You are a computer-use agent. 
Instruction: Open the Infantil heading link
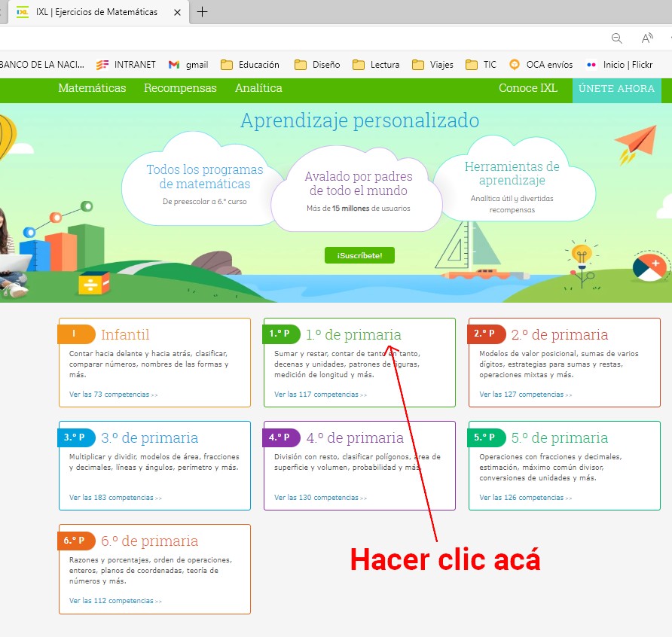click(125, 334)
